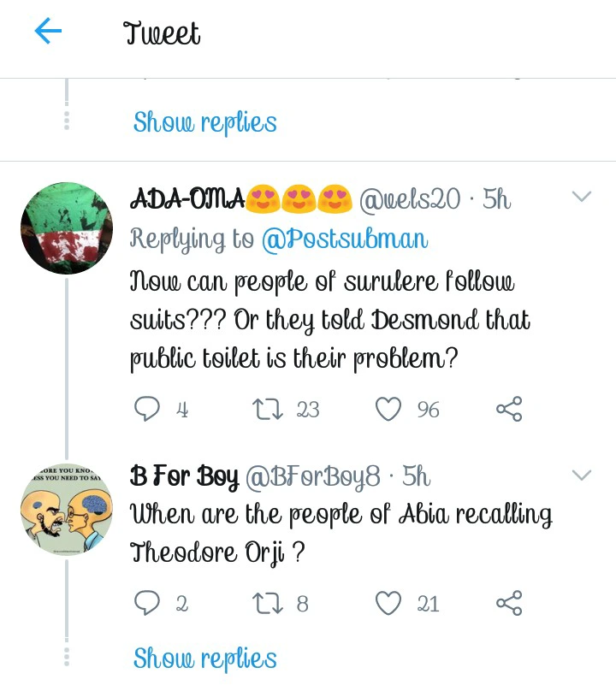Tap the B For Boy display name
The height and width of the screenshot is (697, 616).
184,476
